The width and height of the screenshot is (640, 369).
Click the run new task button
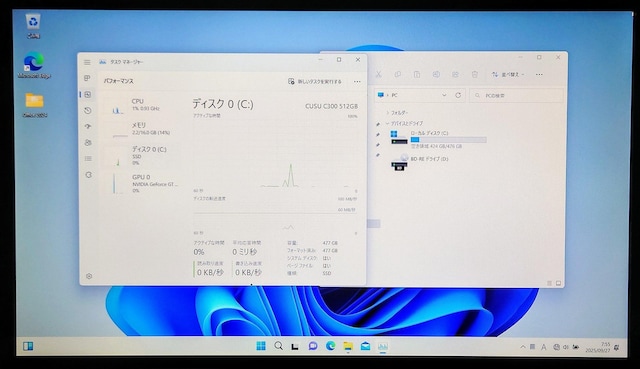click(315, 82)
